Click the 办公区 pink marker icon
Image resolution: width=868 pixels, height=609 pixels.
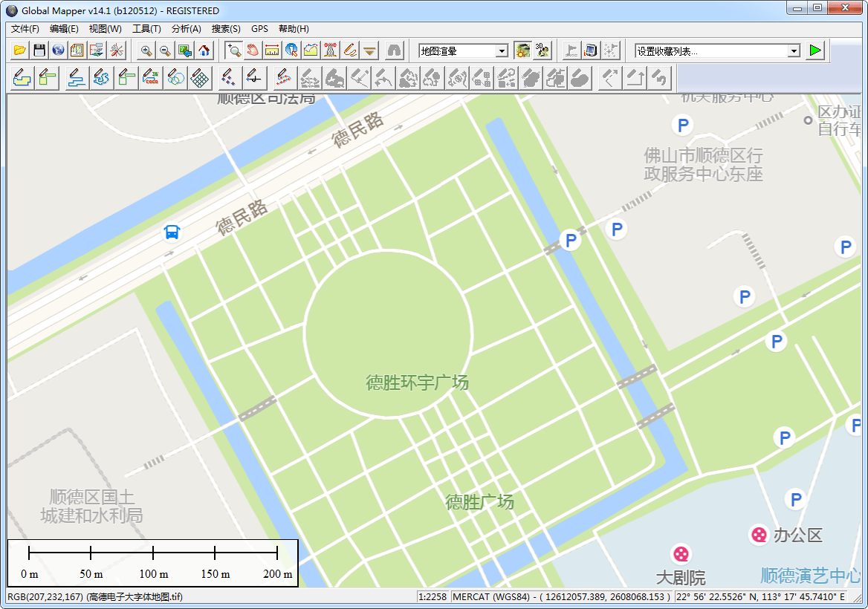click(759, 535)
